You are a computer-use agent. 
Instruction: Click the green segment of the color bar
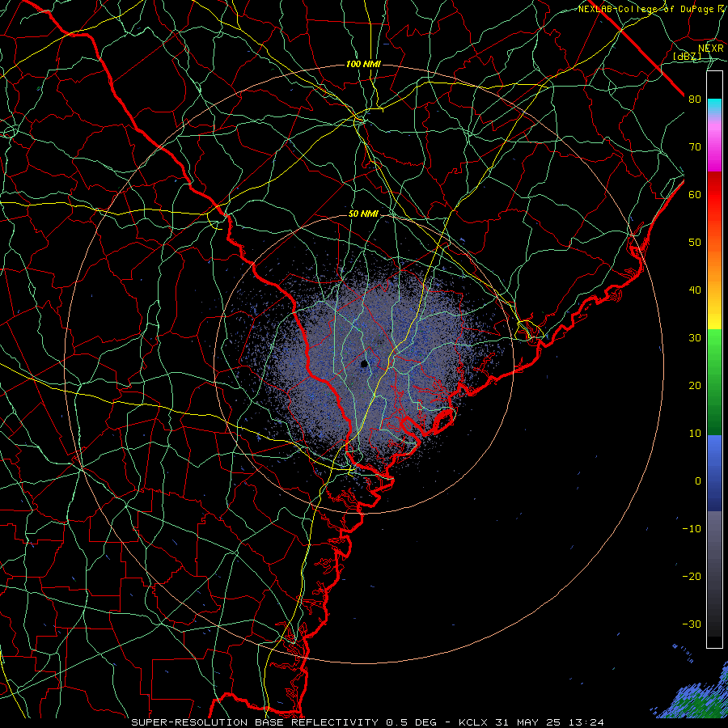(714, 382)
